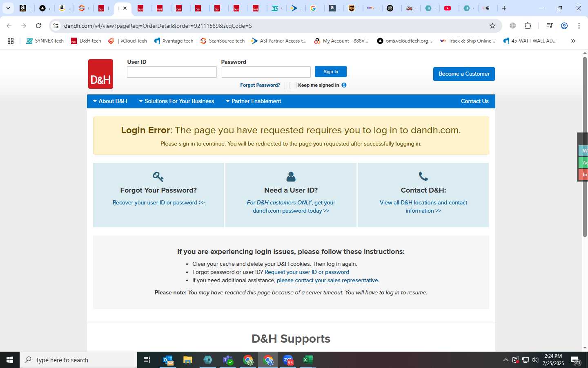Screen dimensions: 588x368
Task: Click the address bar URL
Action: tap(158, 26)
